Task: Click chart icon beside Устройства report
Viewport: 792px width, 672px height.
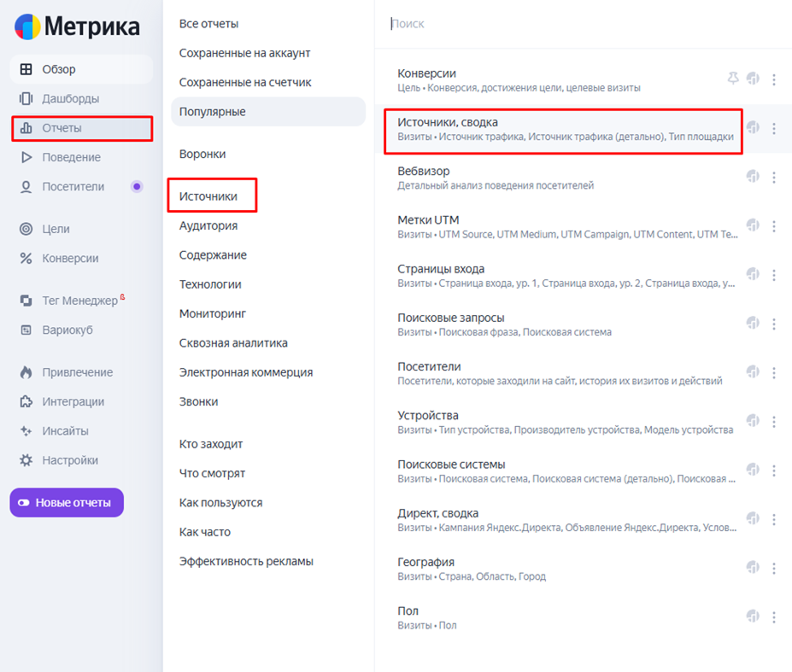Action: coord(753,421)
